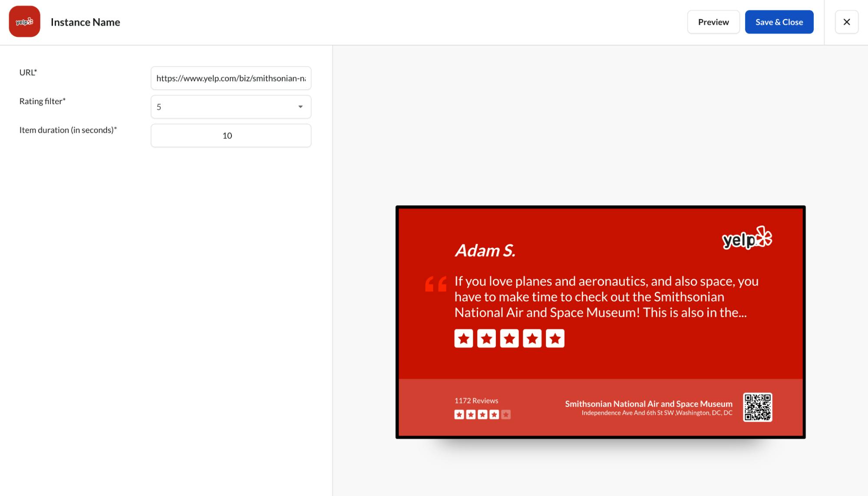Screen dimensions: 868x496
Task: Click Smithsonian National Air and Space Museum name
Action: pyautogui.click(x=648, y=404)
